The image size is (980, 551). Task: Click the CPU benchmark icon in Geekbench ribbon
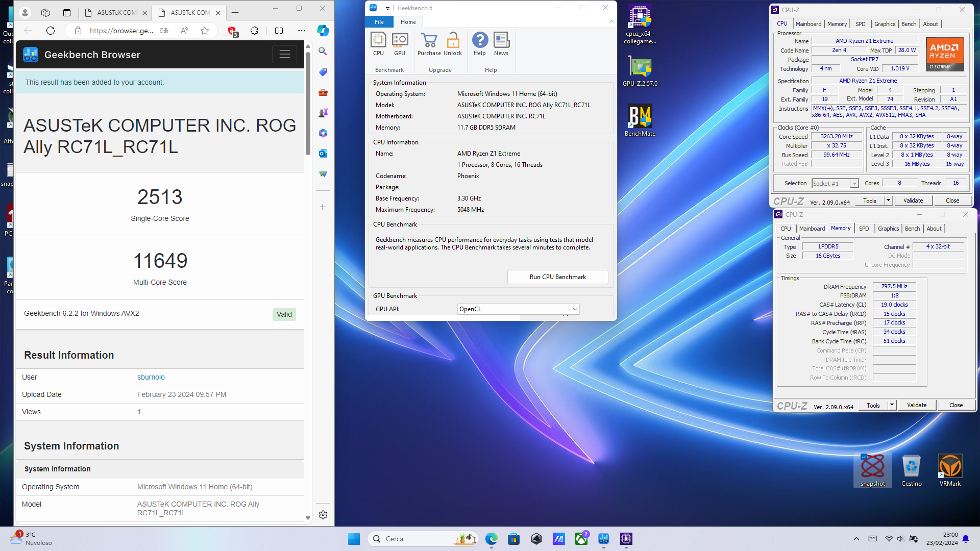(x=378, y=43)
